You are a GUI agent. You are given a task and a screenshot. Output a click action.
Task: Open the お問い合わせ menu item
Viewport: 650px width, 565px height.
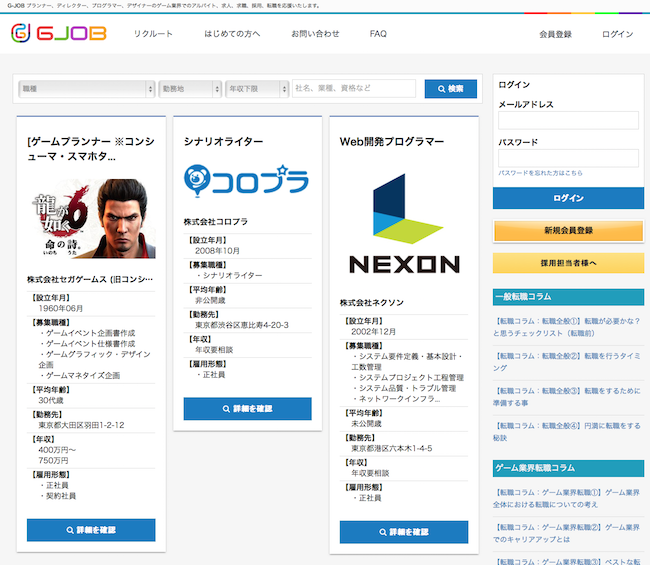pyautogui.click(x=315, y=34)
